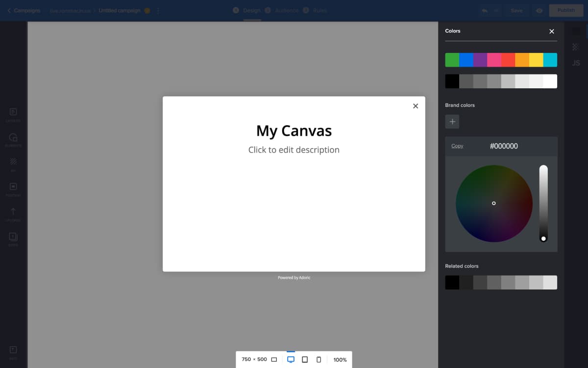Open the striped background tool in sidebar
Screen dimensions: 588x368
coord(13,164)
